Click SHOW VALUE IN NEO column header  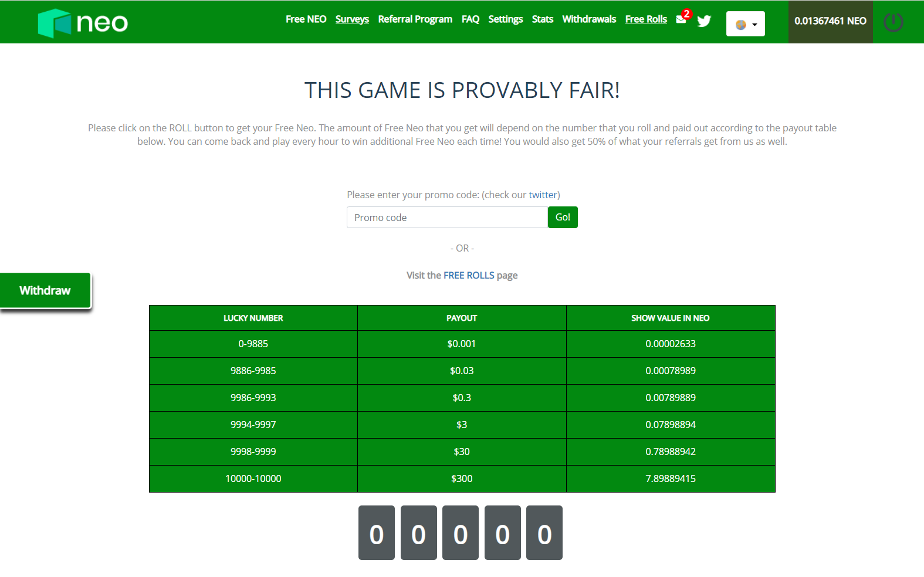tap(671, 318)
